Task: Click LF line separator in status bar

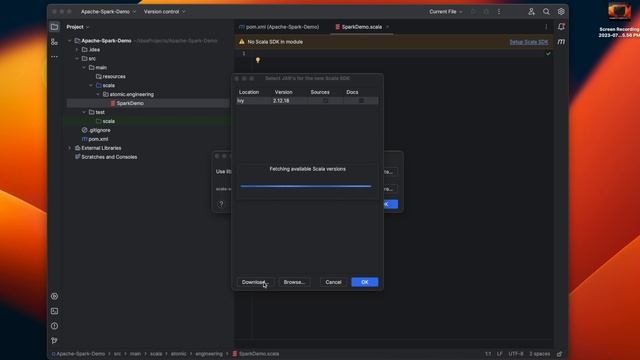Action: pos(500,354)
